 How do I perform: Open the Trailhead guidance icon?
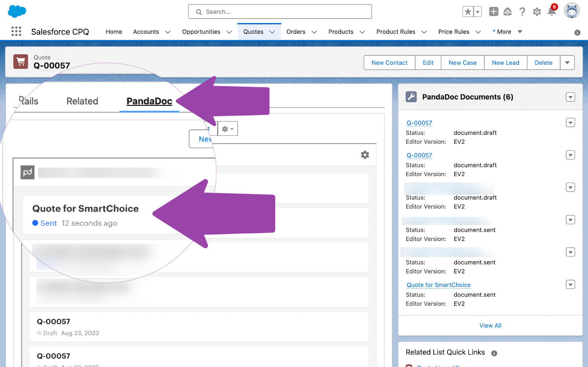coord(508,12)
